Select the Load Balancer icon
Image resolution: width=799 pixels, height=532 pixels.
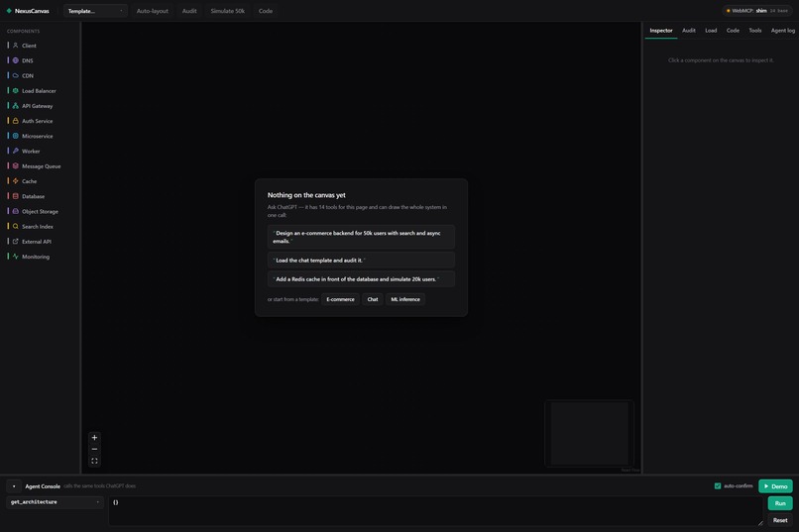point(15,90)
